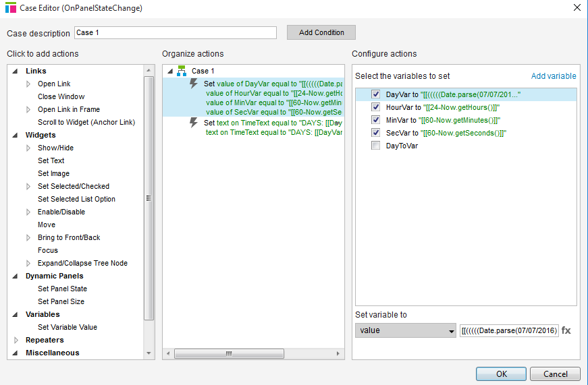Collapse the Case 1 tree node
588x385 pixels.
pyautogui.click(x=170, y=71)
